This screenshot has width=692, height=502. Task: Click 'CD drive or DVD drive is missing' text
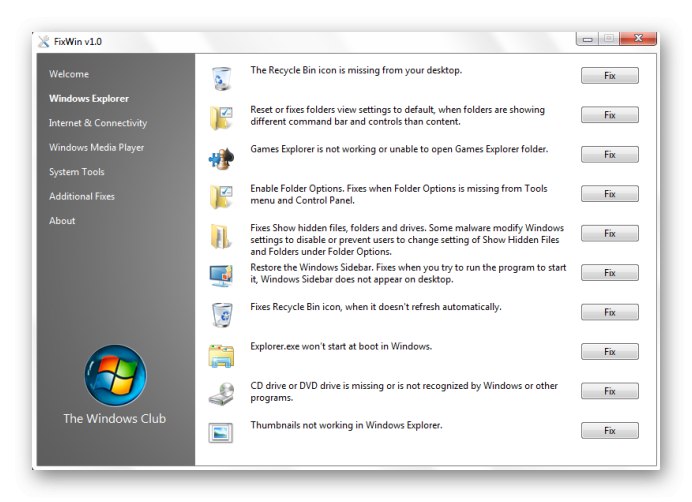[x=404, y=392]
